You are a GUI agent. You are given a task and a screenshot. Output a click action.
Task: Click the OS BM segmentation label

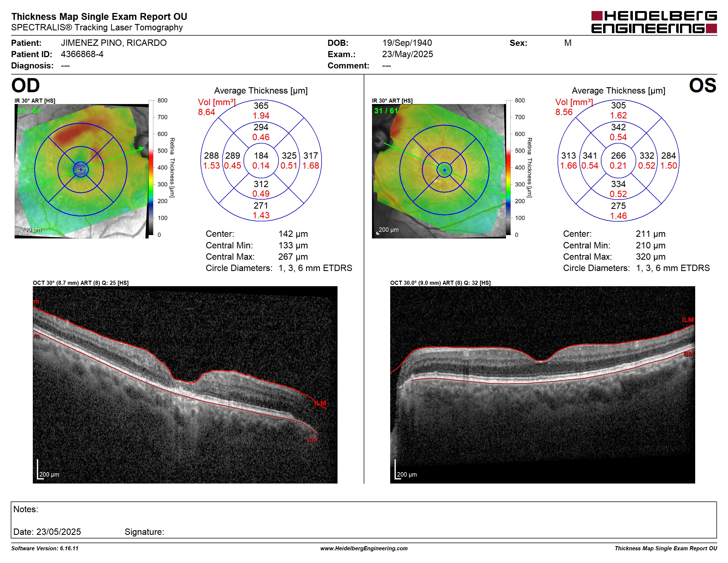coord(688,354)
